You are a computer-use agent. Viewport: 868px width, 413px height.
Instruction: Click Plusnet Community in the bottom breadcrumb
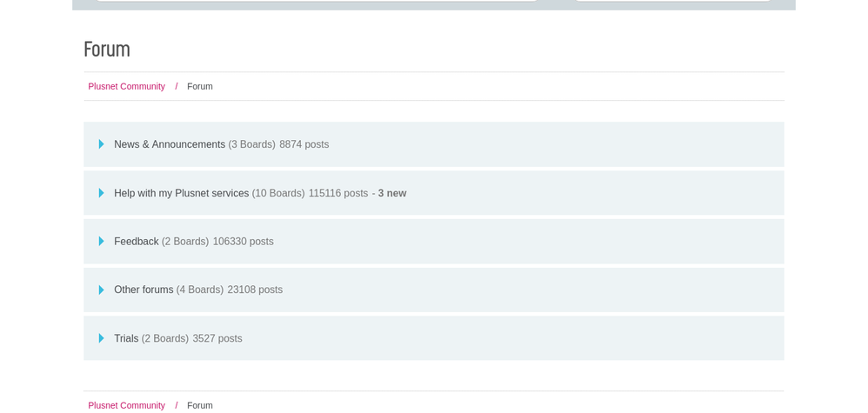(126, 405)
